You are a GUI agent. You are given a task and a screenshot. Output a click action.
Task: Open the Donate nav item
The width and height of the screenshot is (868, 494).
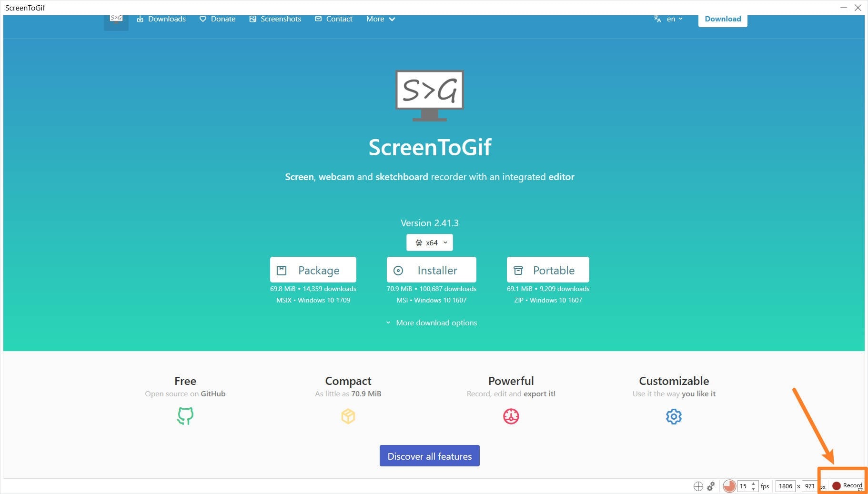click(x=217, y=19)
